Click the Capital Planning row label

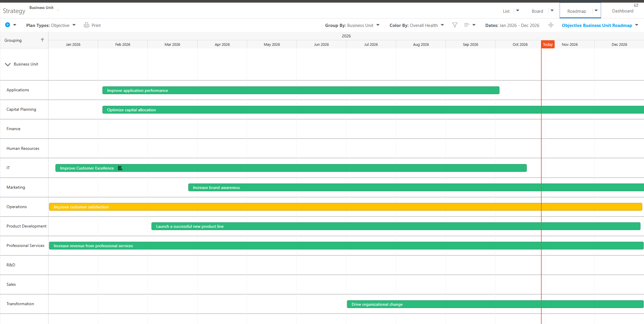(x=21, y=109)
